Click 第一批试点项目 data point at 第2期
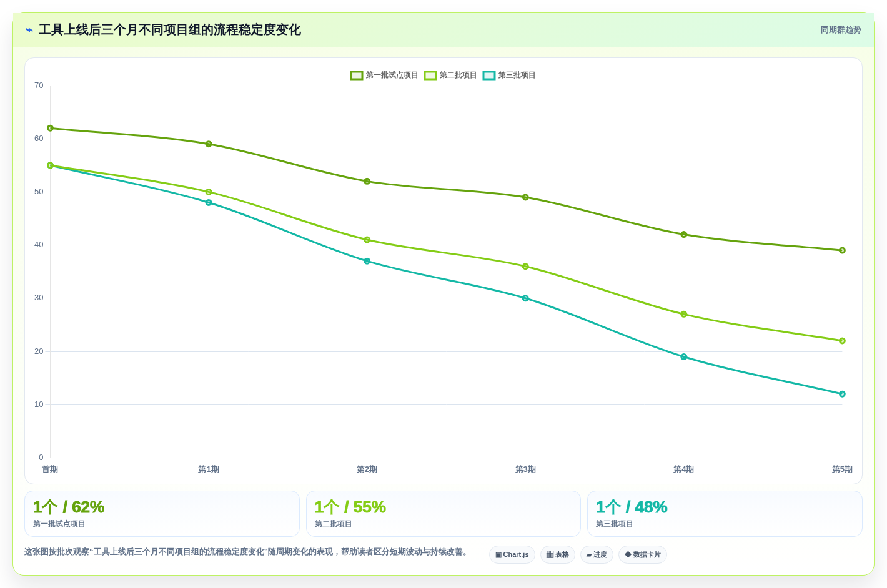The image size is (887, 588). [367, 182]
